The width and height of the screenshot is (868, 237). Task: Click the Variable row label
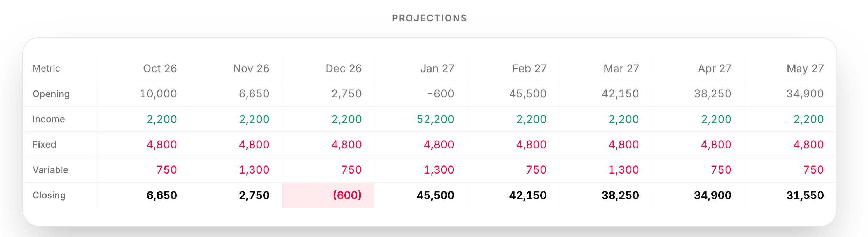click(50, 170)
